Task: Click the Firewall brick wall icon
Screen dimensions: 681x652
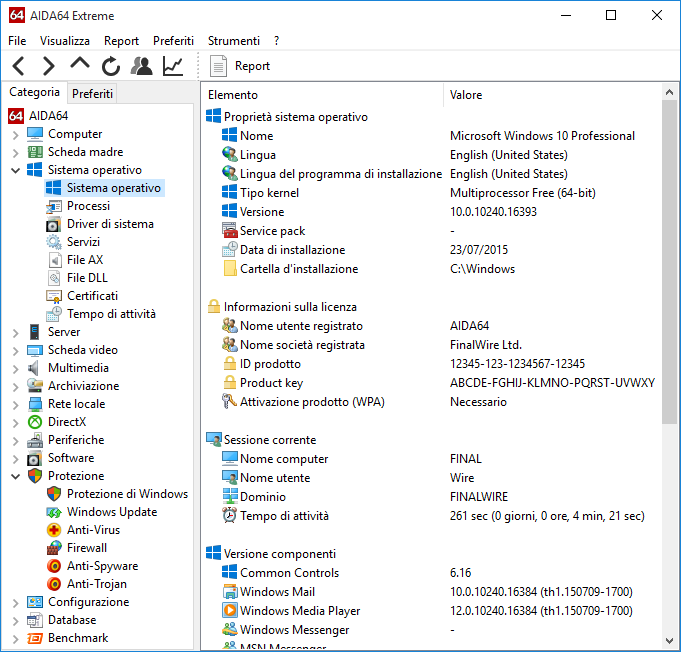Action: pos(54,548)
